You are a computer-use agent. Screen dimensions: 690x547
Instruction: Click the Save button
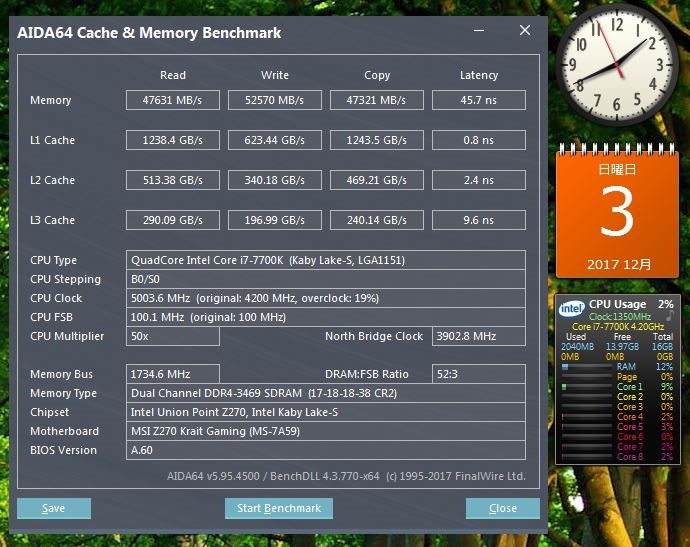[54, 508]
